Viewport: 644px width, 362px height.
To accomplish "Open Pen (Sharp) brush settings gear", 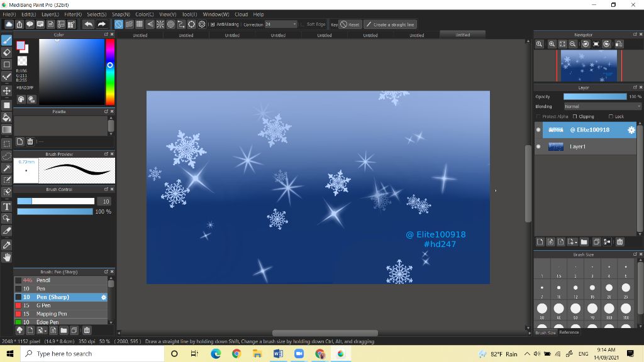I will [104, 297].
